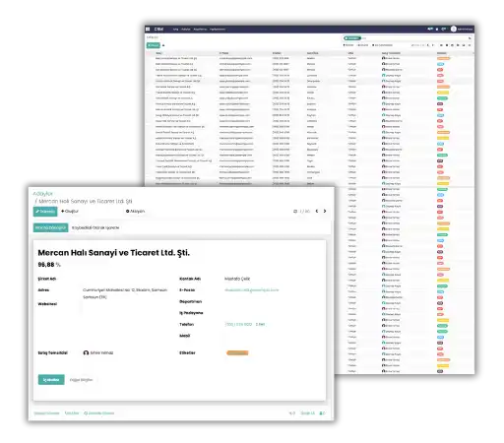Open Aksiyon action dropdown

[x=135, y=211]
